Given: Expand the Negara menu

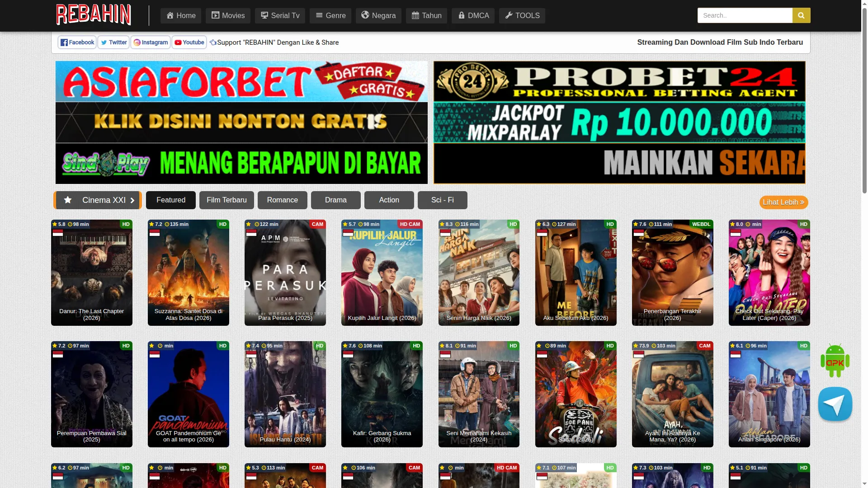Looking at the screenshot, I should tap(378, 16).
